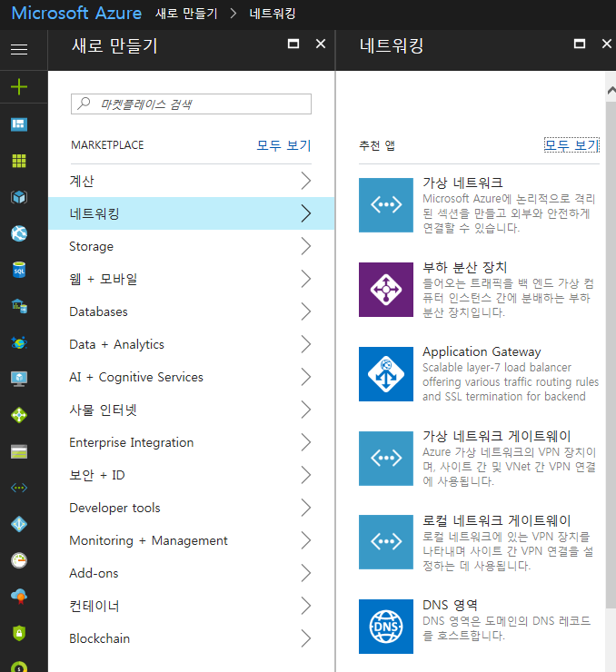Click the Application Gateway tile icon

point(386,374)
